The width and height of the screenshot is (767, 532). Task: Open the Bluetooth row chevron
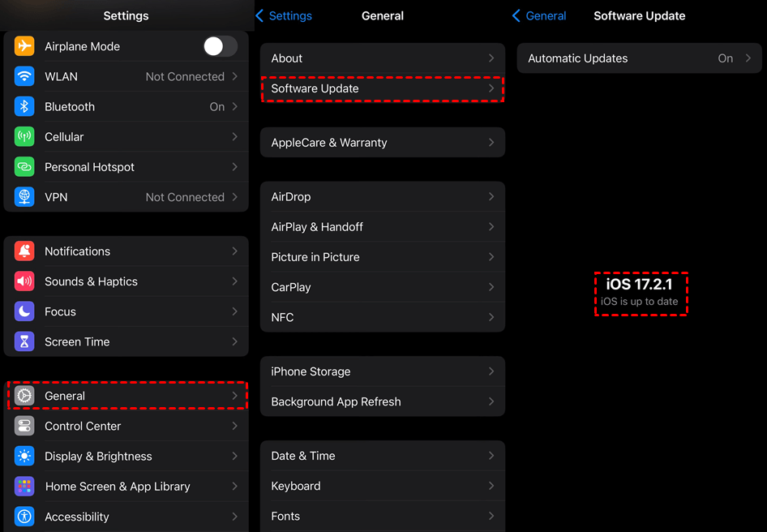point(235,107)
